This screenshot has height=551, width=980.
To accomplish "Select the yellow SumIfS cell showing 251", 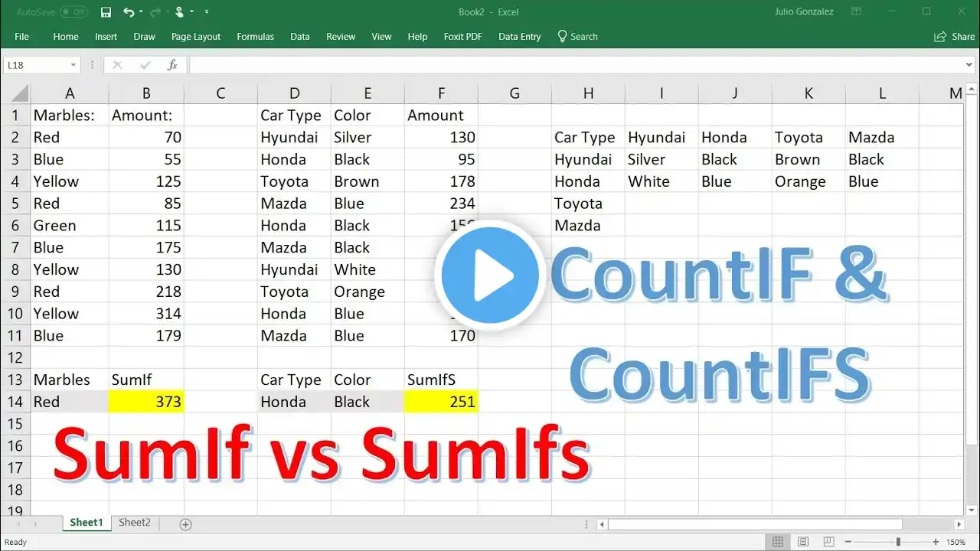I will click(441, 402).
